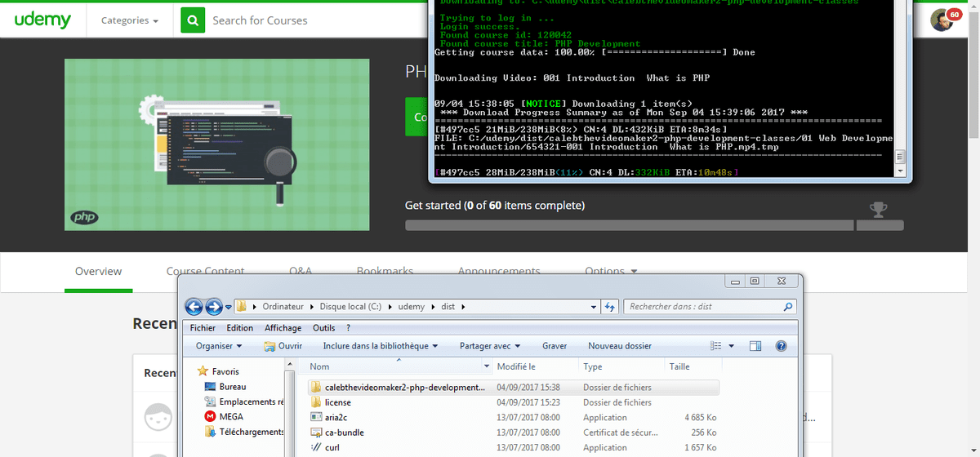
Task: Open the Edition menu
Action: (x=240, y=328)
